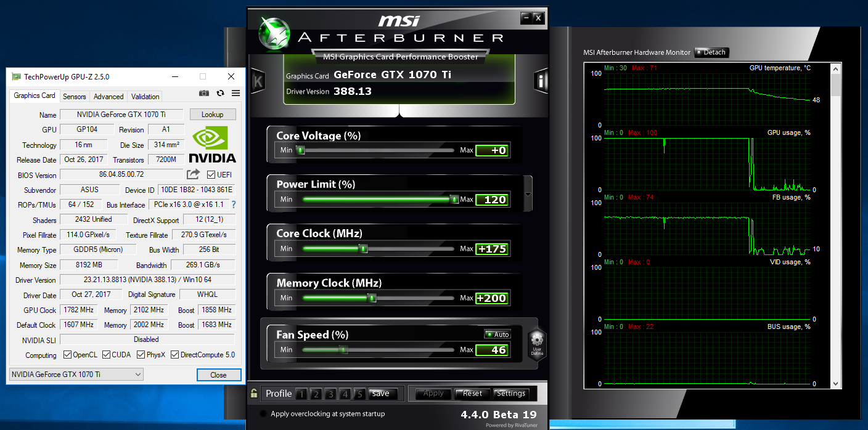The image size is (868, 430).
Task: Select profile slot 1
Action: [x=301, y=394]
